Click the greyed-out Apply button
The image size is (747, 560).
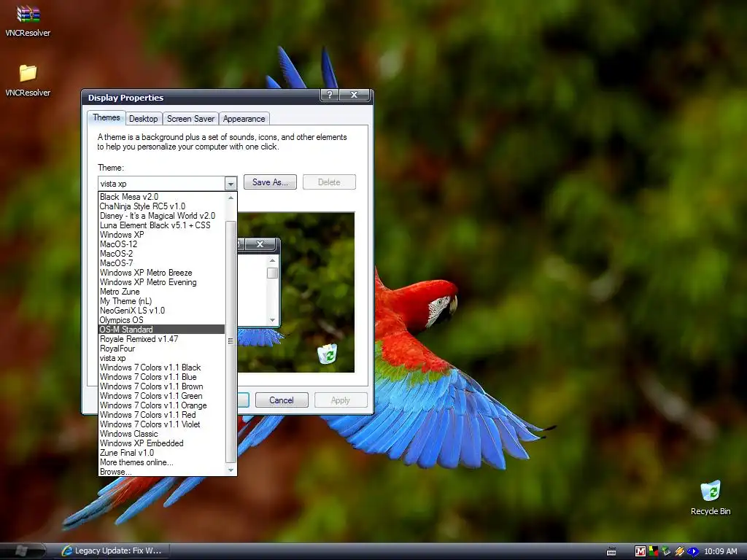pos(341,400)
